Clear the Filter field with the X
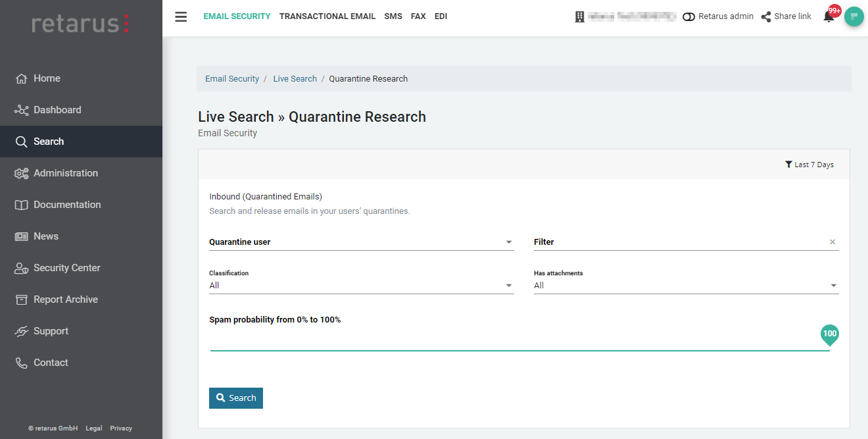 pyautogui.click(x=832, y=242)
